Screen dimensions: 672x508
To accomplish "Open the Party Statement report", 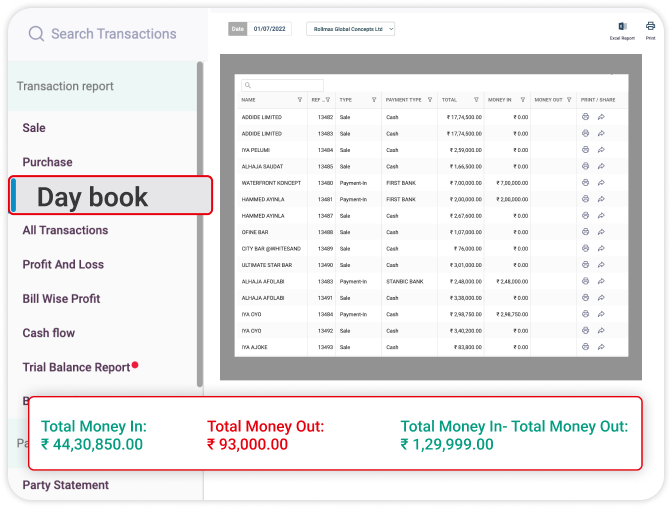I will (66, 485).
